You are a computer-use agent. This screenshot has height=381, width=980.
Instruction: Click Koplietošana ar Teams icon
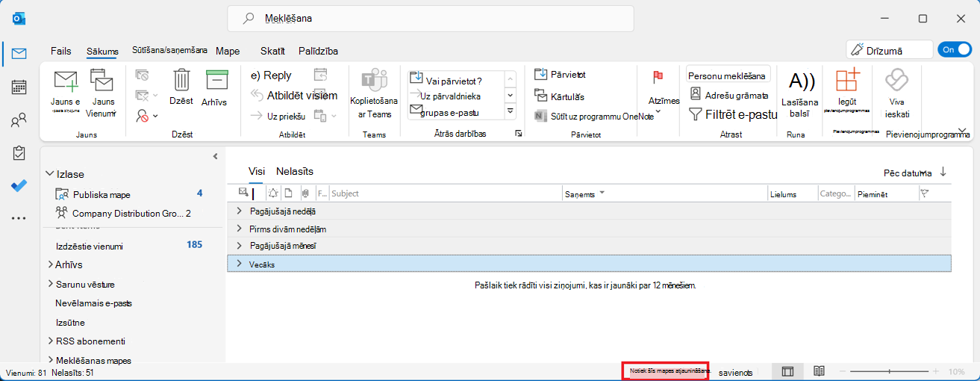374,93
